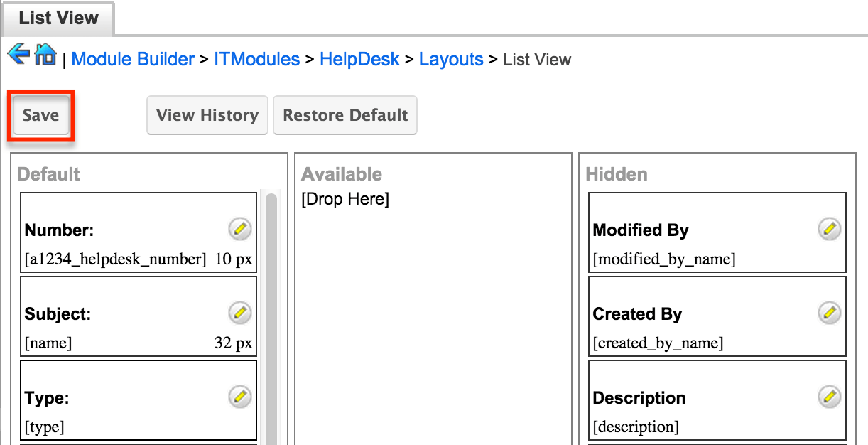Edit the Subject field using its pencil icon
Viewport: 868px width, 445px height.
(239, 313)
